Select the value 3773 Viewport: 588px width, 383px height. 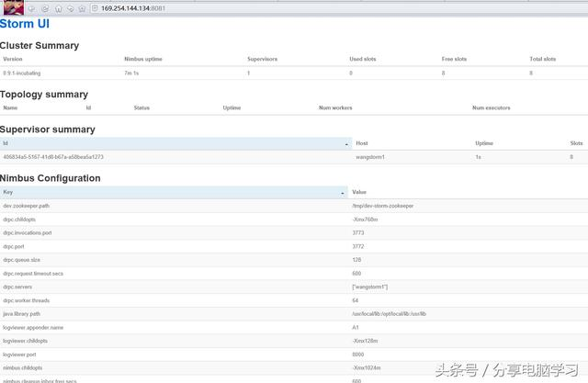pyautogui.click(x=358, y=232)
